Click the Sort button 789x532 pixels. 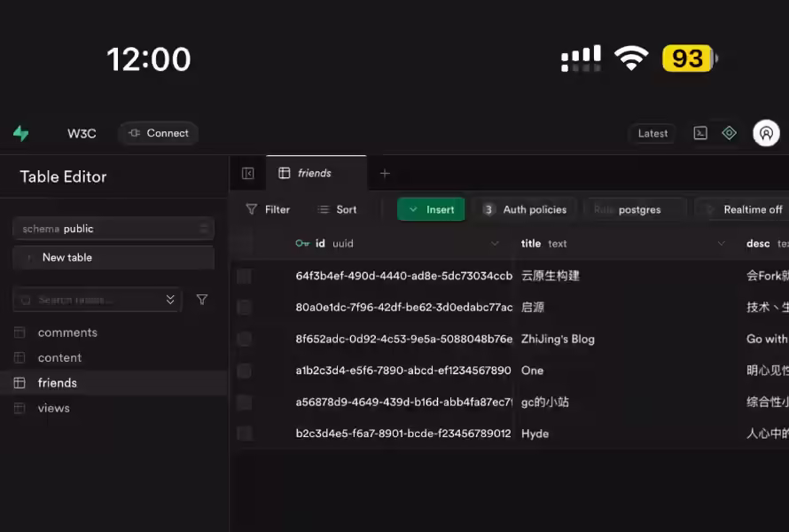point(337,209)
